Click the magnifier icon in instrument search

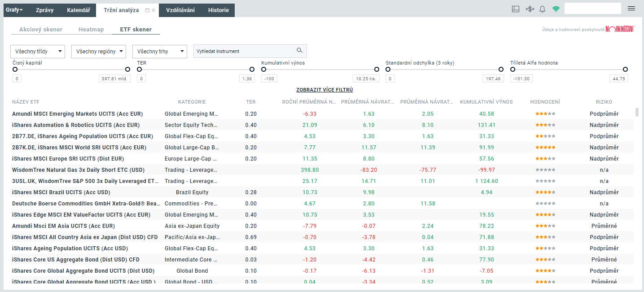[299, 51]
